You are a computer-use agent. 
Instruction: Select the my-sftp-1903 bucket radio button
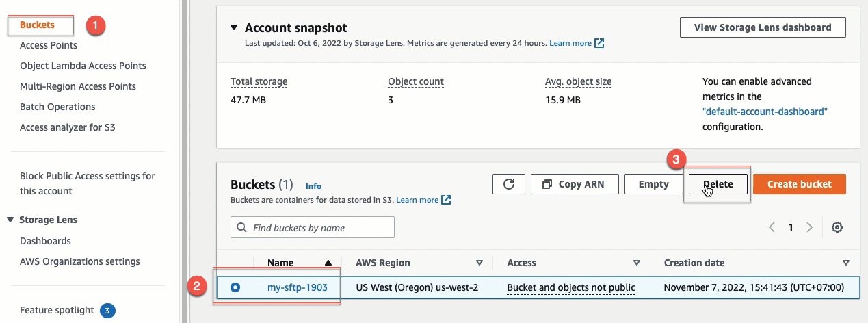pyautogui.click(x=235, y=288)
